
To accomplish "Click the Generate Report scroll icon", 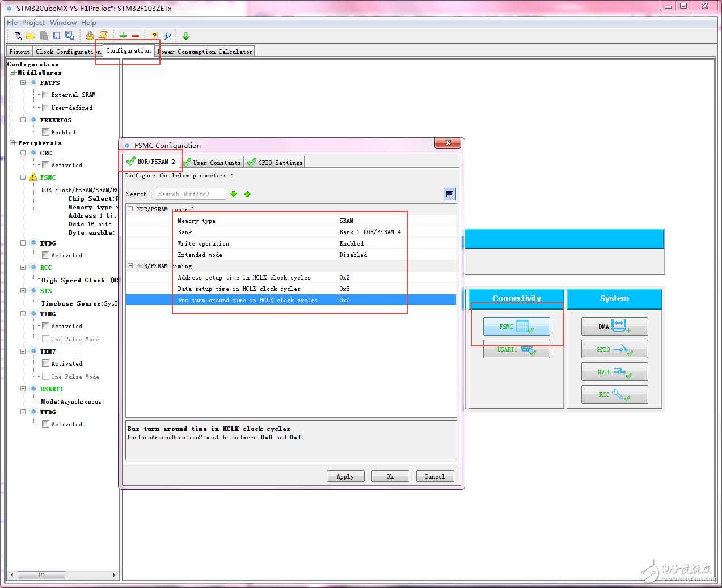I will [x=103, y=36].
